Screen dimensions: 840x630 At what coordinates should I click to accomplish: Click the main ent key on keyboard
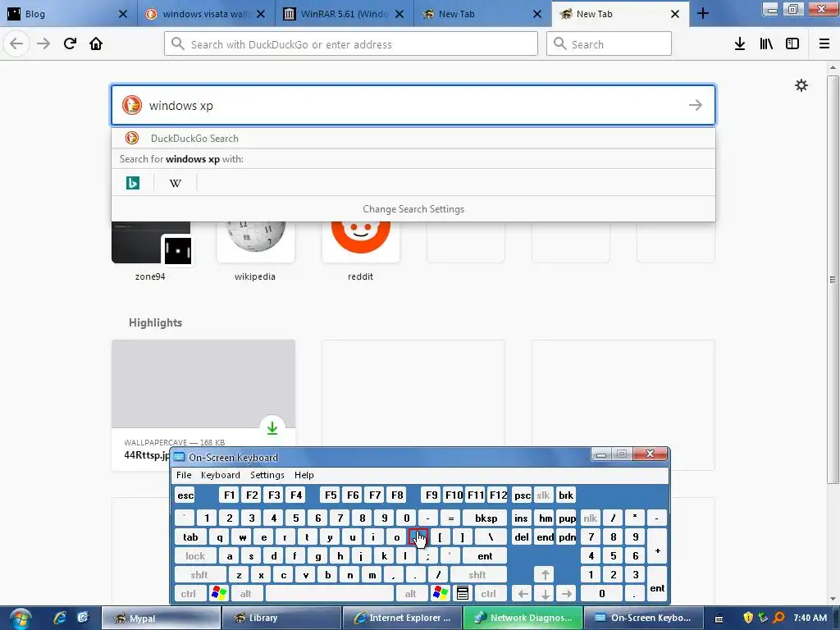coord(485,556)
